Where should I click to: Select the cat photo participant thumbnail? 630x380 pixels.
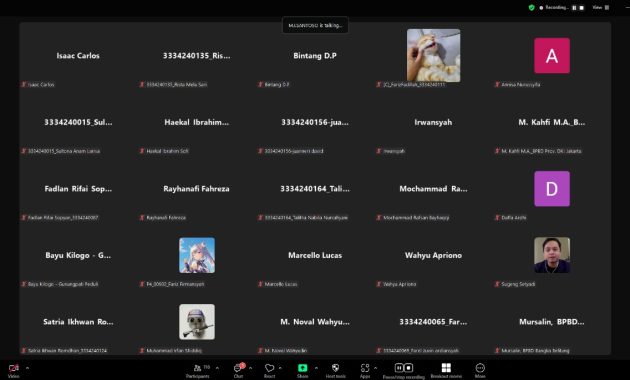(x=434, y=55)
